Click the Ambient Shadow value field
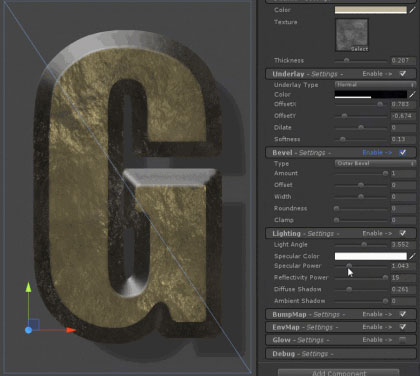 [x=403, y=301]
